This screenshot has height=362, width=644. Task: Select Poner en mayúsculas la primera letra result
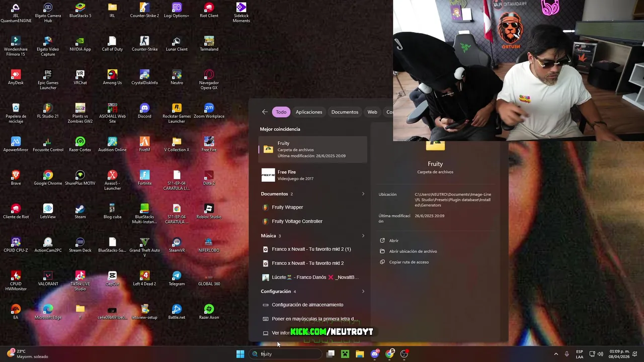[x=312, y=319]
